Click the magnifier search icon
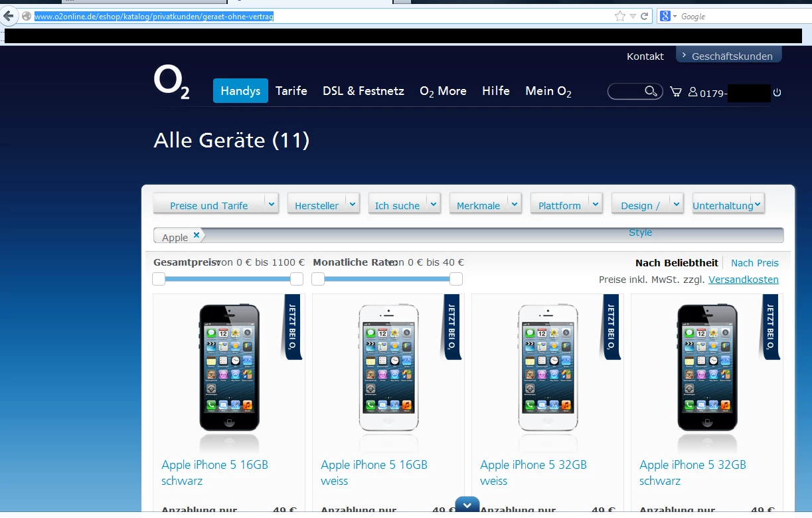The width and height of the screenshot is (812, 518). (x=651, y=91)
